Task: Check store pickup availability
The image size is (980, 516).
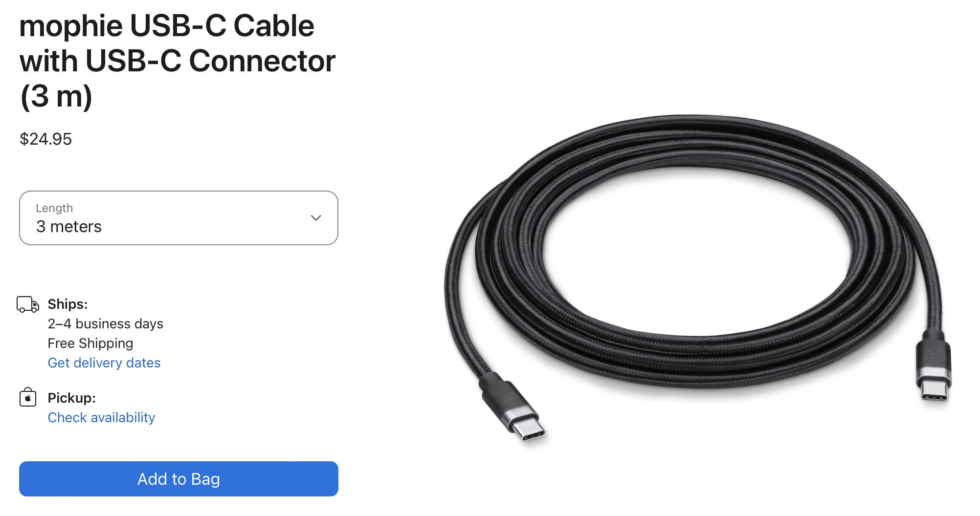Action: [x=101, y=417]
